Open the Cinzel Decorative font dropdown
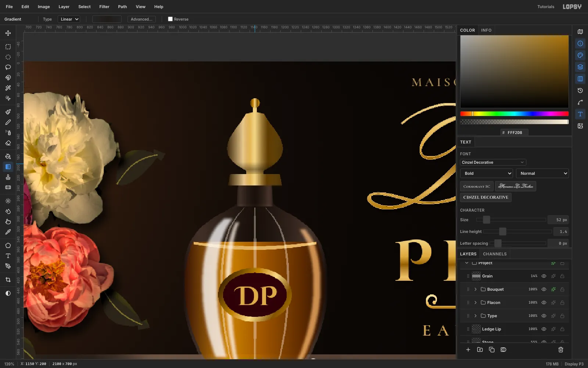The height and width of the screenshot is (368, 588). [493, 162]
